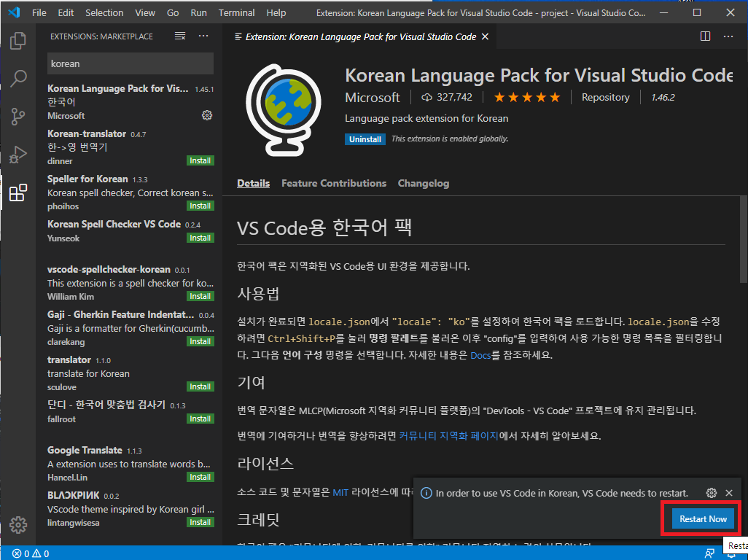
Task: Open the Manage gear in activity bar
Action: click(18, 525)
